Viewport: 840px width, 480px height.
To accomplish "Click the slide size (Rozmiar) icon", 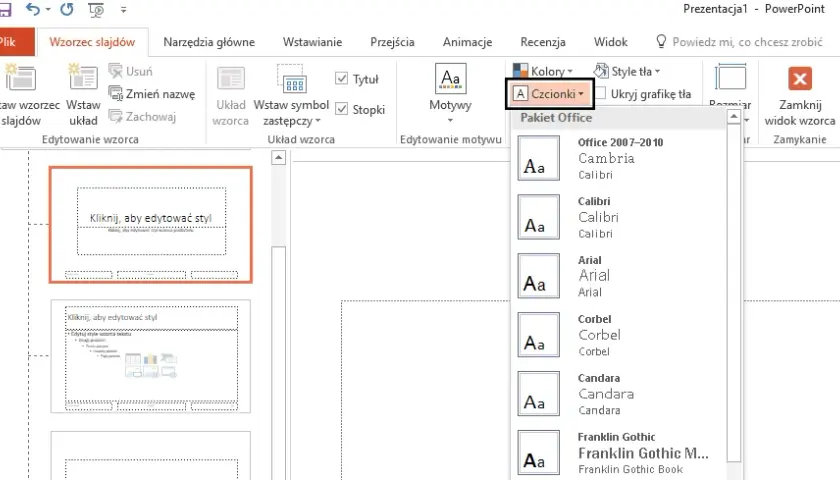I will 730,79.
